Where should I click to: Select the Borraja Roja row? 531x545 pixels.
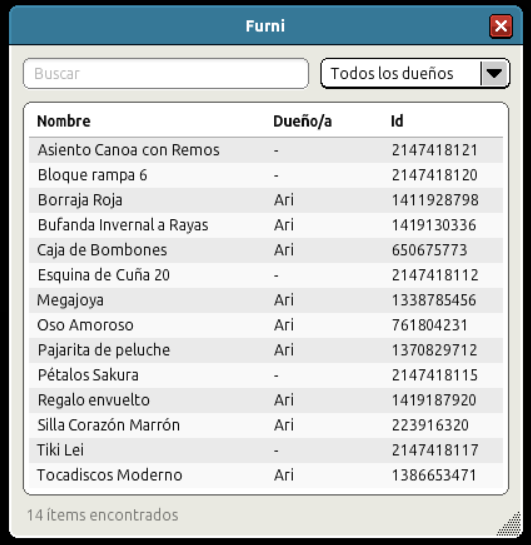[266, 201]
